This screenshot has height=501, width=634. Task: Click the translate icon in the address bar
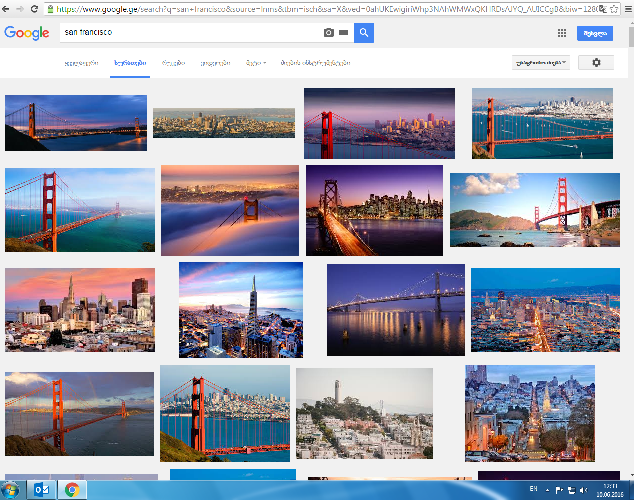[603, 9]
